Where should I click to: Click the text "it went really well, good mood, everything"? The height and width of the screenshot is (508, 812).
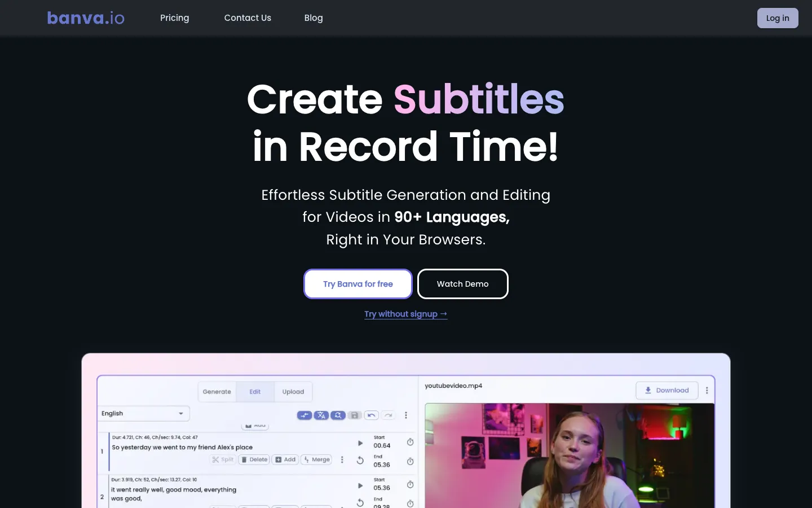(x=174, y=489)
